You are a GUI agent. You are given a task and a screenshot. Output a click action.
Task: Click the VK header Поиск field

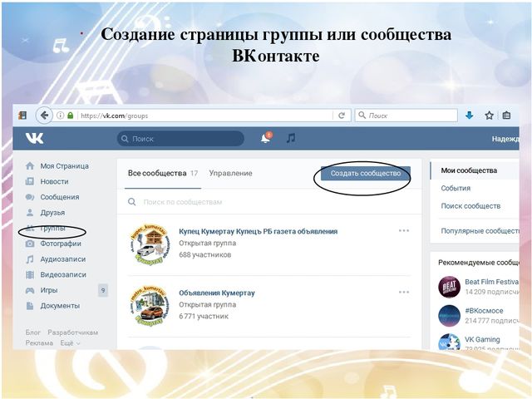pyautogui.click(x=180, y=139)
